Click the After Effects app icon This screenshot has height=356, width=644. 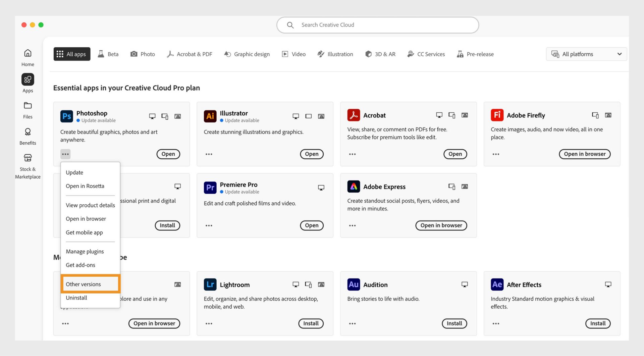(x=497, y=285)
